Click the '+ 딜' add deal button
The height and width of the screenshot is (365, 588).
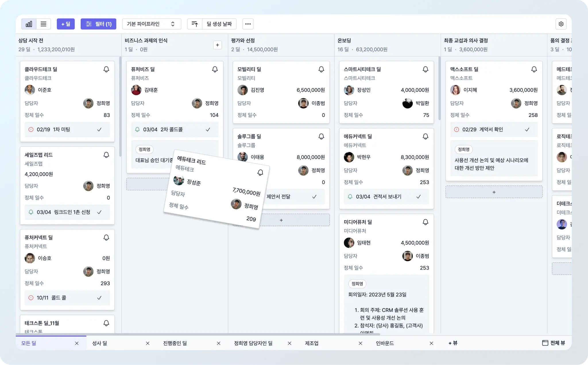click(x=66, y=24)
